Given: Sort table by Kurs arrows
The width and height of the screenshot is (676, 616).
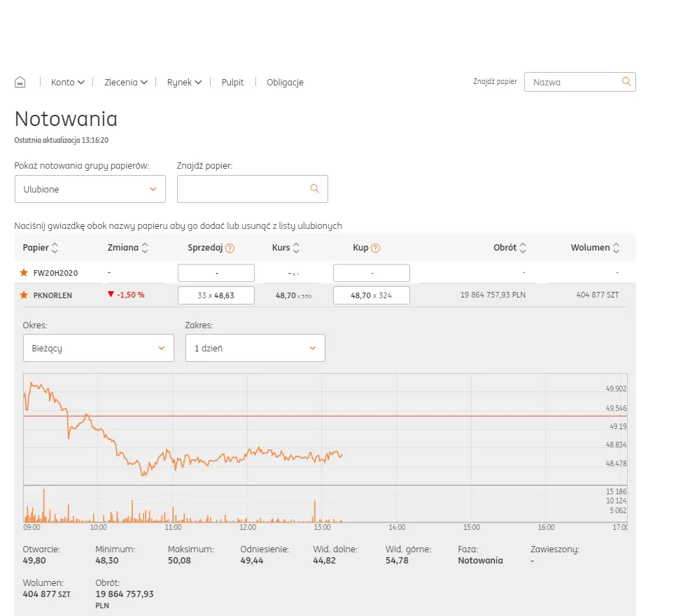Looking at the screenshot, I should pyautogui.click(x=296, y=248).
